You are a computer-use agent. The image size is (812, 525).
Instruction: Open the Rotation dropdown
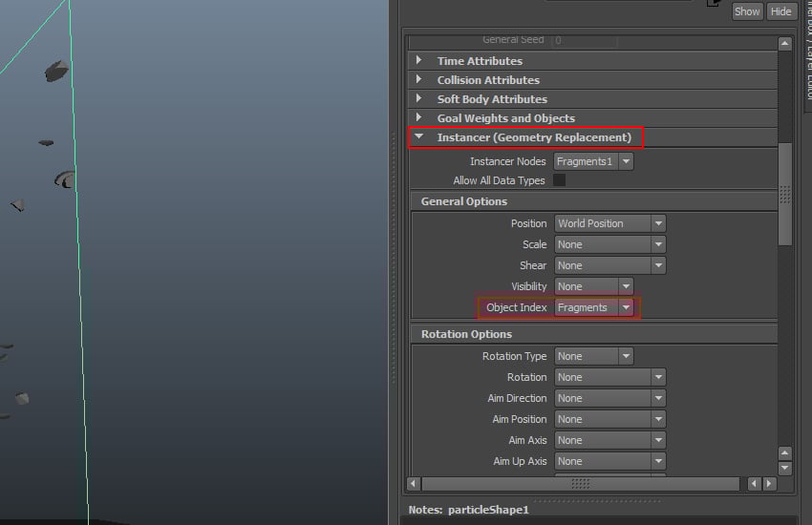[610, 377]
